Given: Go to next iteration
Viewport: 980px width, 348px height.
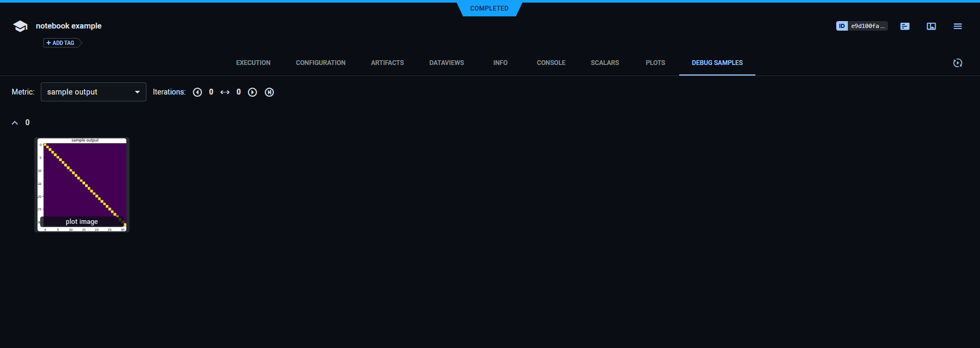Looking at the screenshot, I should coord(253,92).
